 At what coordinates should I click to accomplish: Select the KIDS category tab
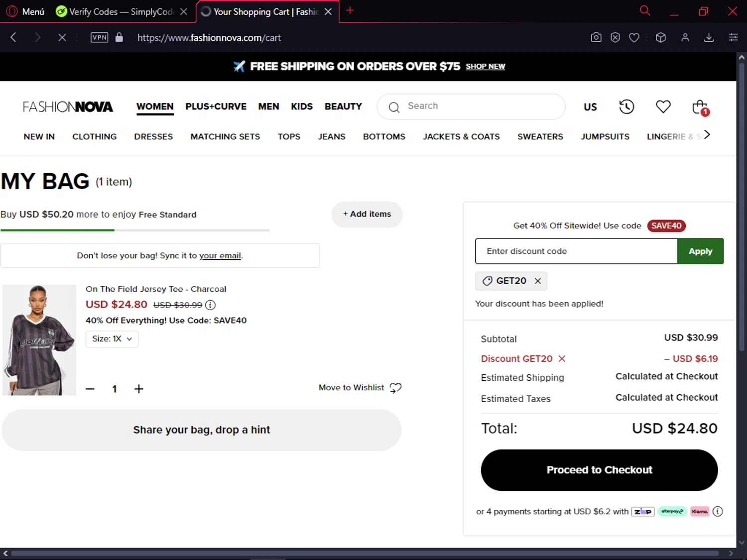tap(302, 107)
